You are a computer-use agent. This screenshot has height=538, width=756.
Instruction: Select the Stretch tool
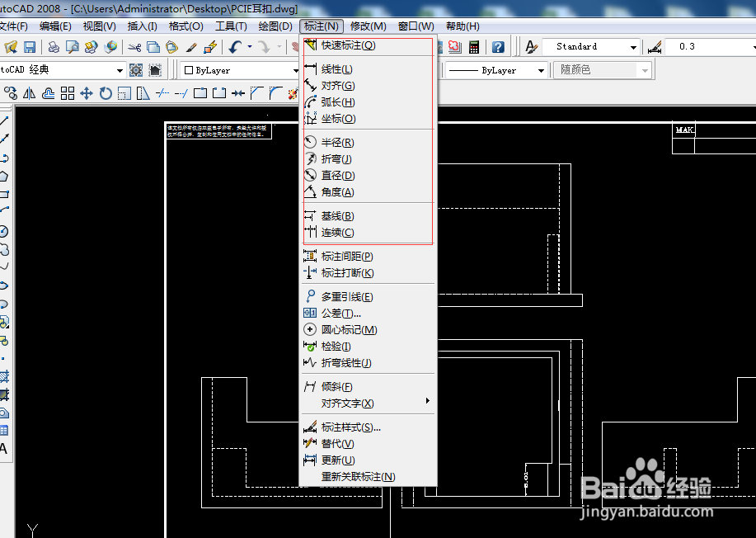(x=143, y=92)
